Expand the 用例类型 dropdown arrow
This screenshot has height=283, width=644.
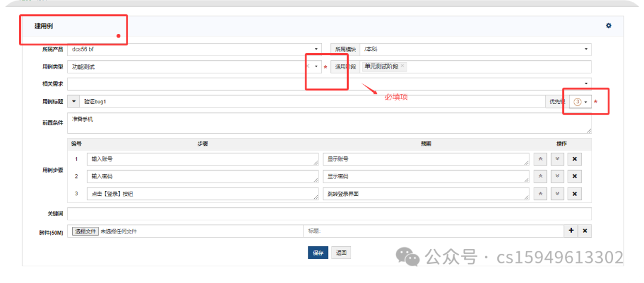(x=316, y=66)
